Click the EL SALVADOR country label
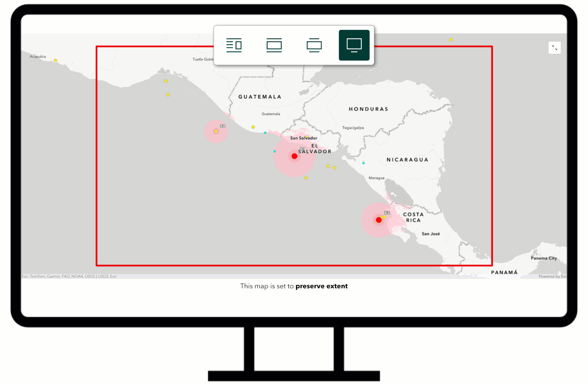Screen dimensions: 588x385 (x=315, y=149)
